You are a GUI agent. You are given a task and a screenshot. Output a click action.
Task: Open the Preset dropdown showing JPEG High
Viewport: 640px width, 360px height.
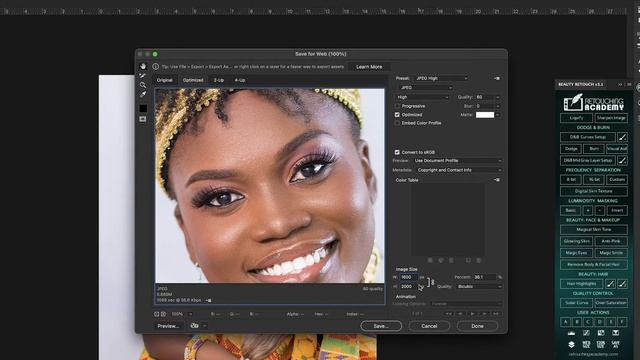coord(441,78)
